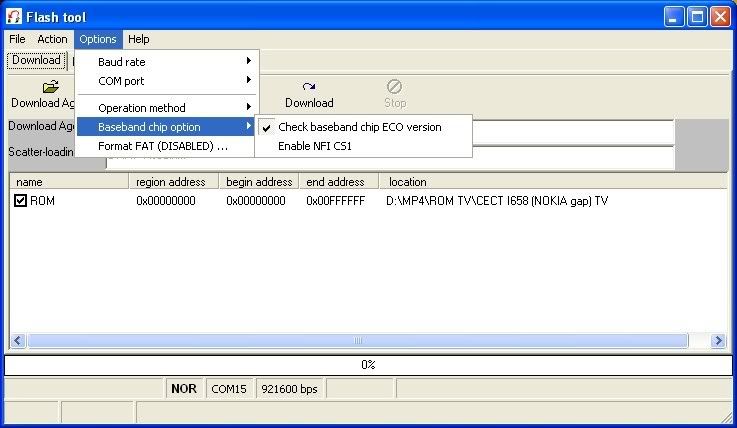Screen dimensions: 737x428
Task: Click NOR in the status bar
Action: point(184,389)
